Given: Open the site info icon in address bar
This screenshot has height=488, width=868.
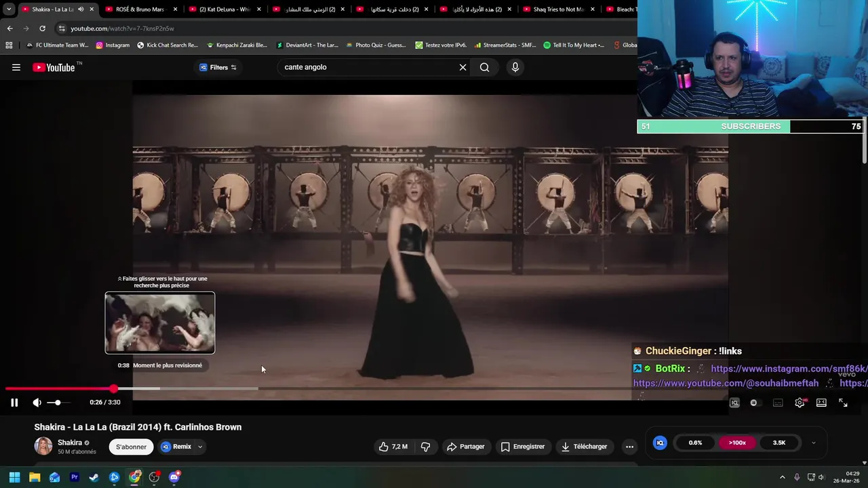Looking at the screenshot, I should [62, 28].
